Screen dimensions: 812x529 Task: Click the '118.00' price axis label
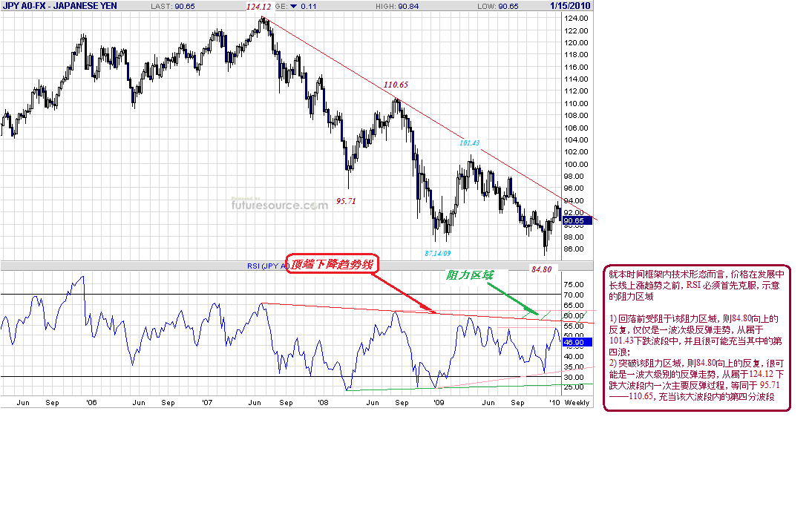tap(576, 54)
